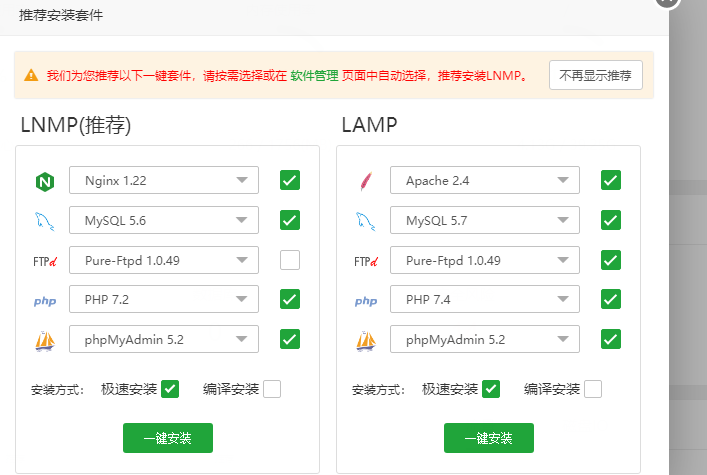
Task: Uncheck the Nginx 1.22 checkbox
Action: [x=290, y=180]
